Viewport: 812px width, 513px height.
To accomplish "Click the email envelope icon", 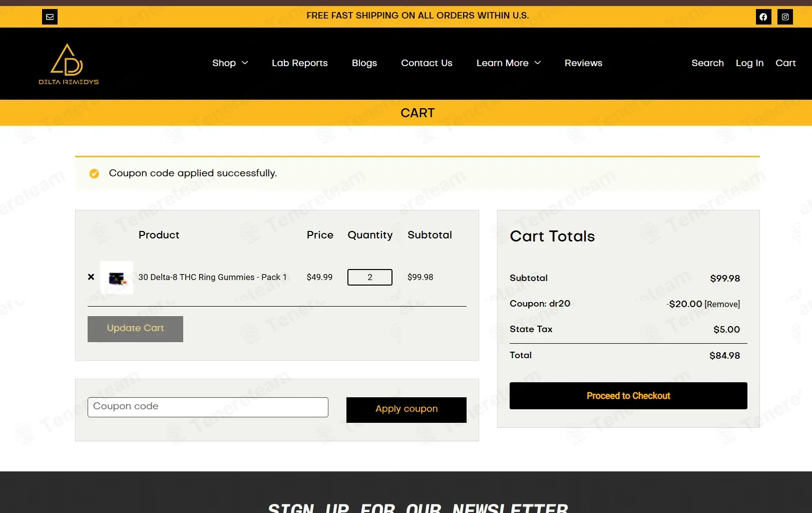I will 50,17.
